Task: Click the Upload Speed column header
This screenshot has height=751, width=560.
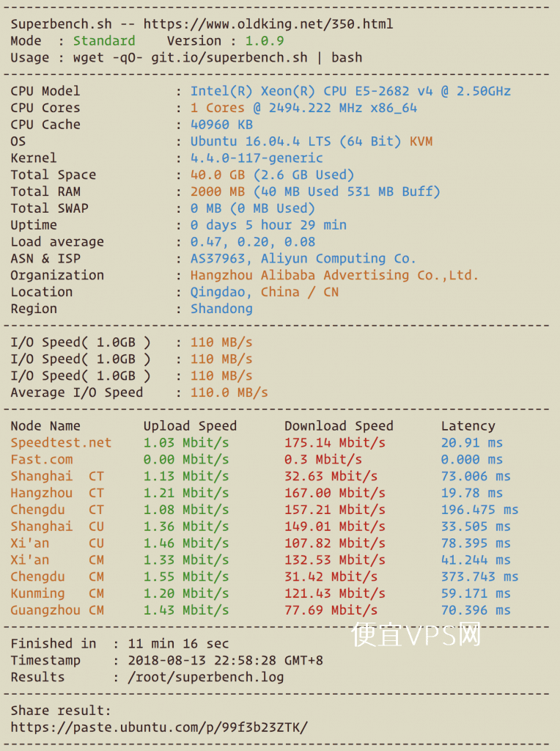Action: 190,426
